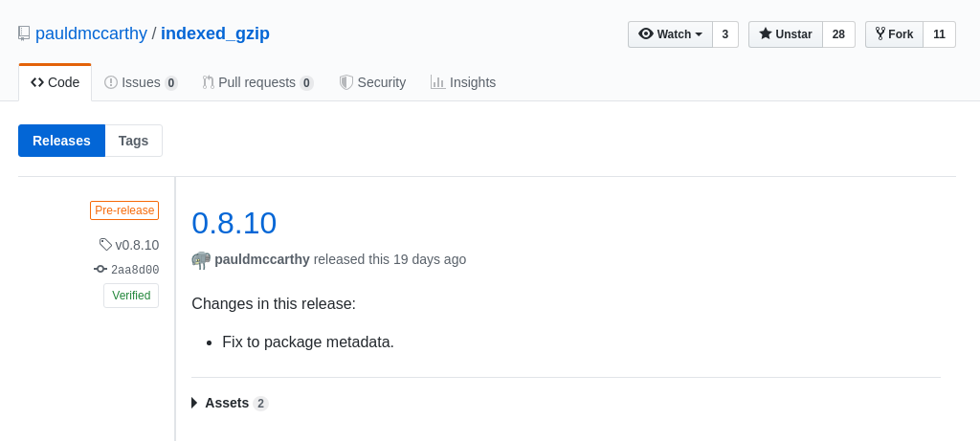Image resolution: width=980 pixels, height=441 pixels.
Task: Click the Security shield icon
Action: (x=346, y=82)
